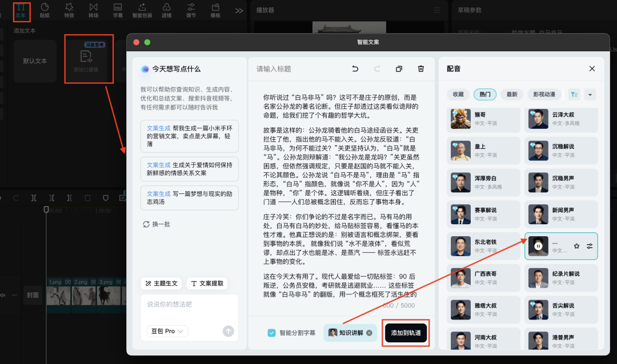
Task: Open the 贴纸 stickers panel
Action: pyautogui.click(x=44, y=10)
